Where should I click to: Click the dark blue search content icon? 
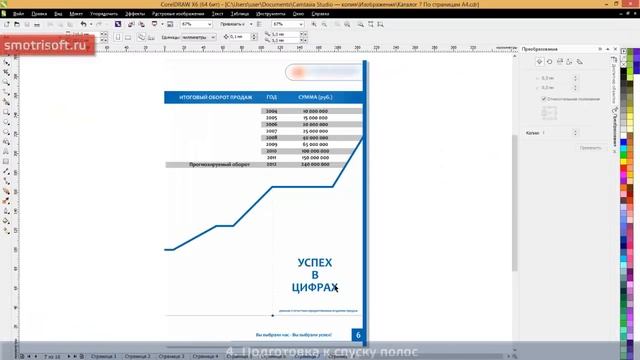pyautogui.click(x=118, y=24)
